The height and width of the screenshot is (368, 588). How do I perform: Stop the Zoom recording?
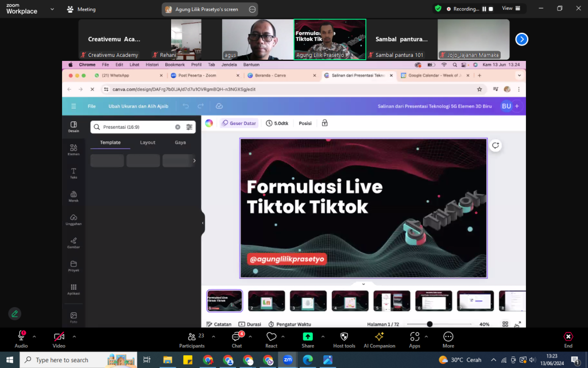click(490, 9)
